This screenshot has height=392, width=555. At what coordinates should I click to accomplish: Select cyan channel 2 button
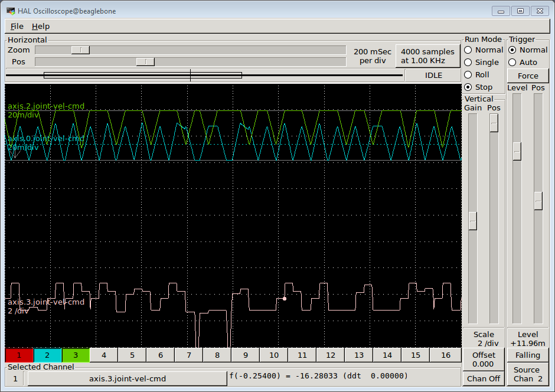(x=47, y=355)
